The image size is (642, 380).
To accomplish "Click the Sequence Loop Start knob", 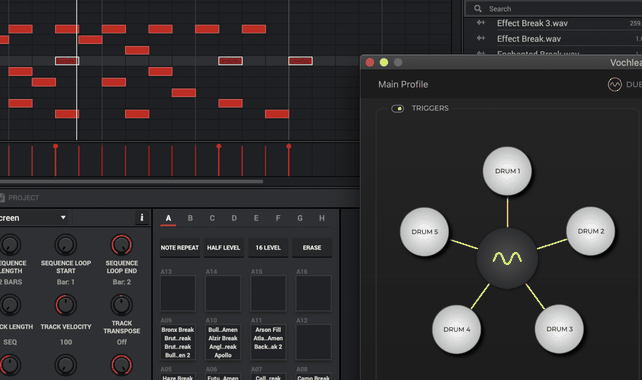I will pyautogui.click(x=66, y=245).
